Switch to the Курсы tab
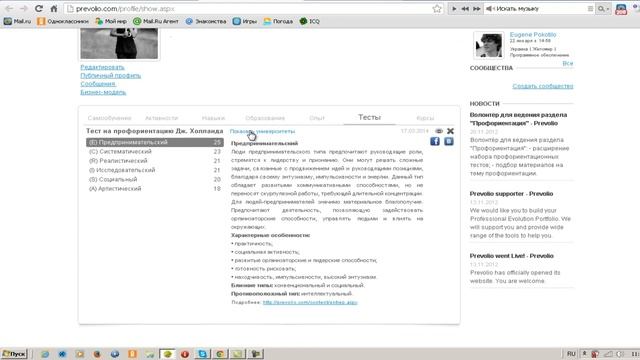 point(425,118)
